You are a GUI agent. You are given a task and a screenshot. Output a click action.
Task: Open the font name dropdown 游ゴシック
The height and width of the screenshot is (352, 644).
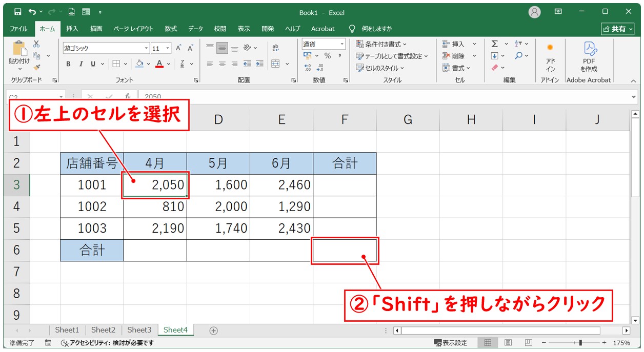146,48
